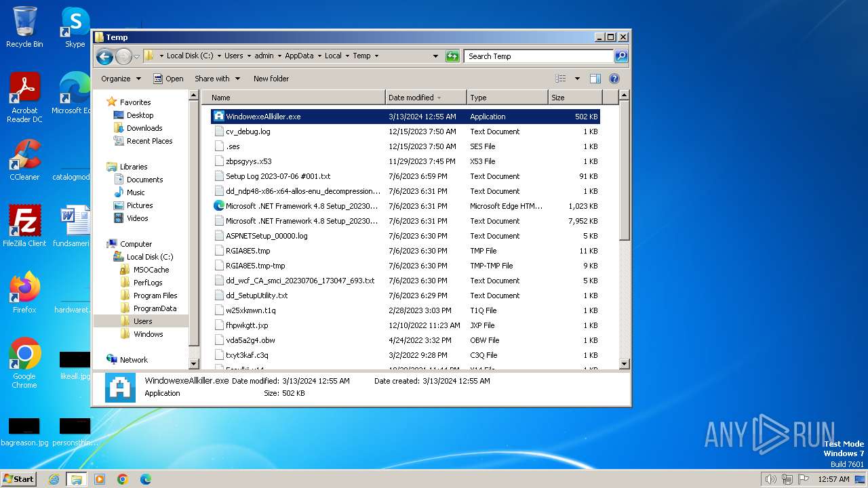The height and width of the screenshot is (488, 868).
Task: Open Desktop in Favorites
Action: tap(140, 115)
